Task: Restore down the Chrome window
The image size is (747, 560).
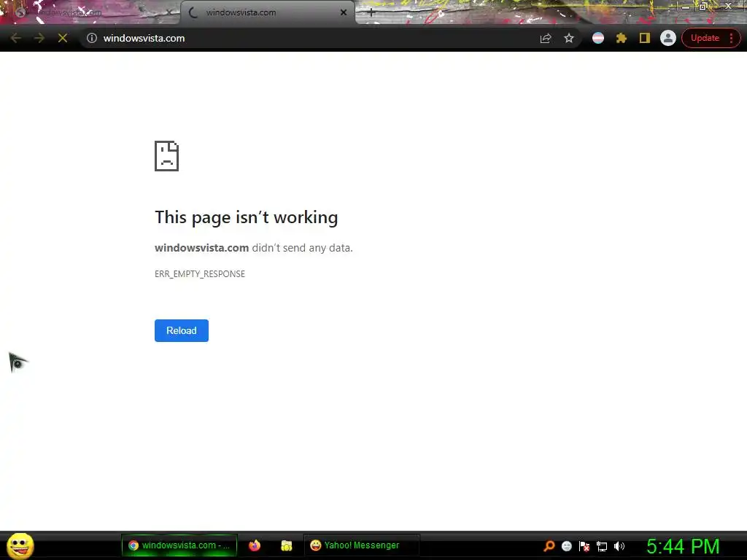Action: [703, 7]
